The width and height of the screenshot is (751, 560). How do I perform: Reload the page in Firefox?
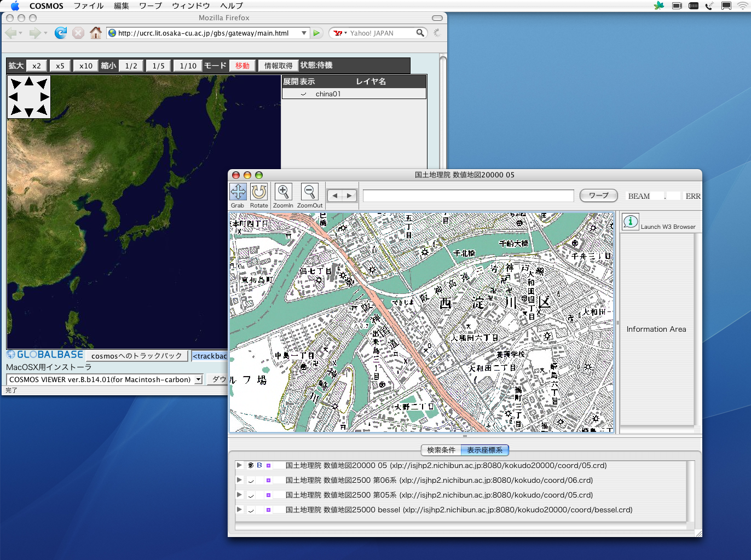click(61, 33)
